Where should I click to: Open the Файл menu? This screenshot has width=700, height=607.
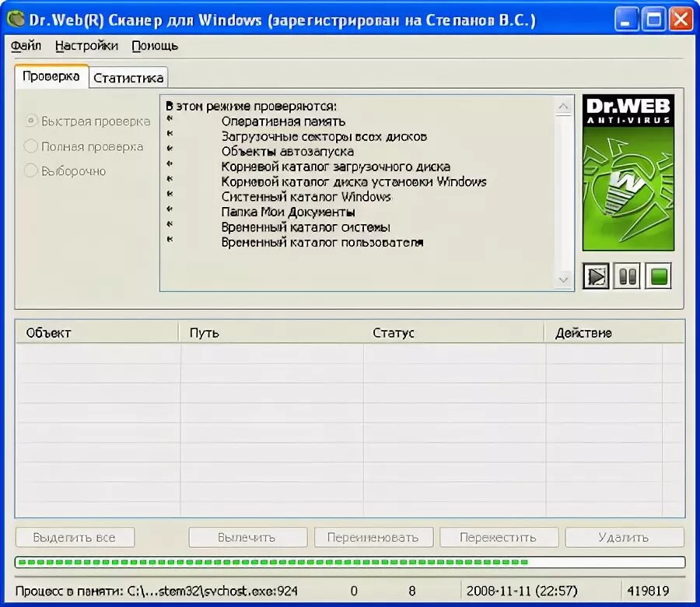26,46
